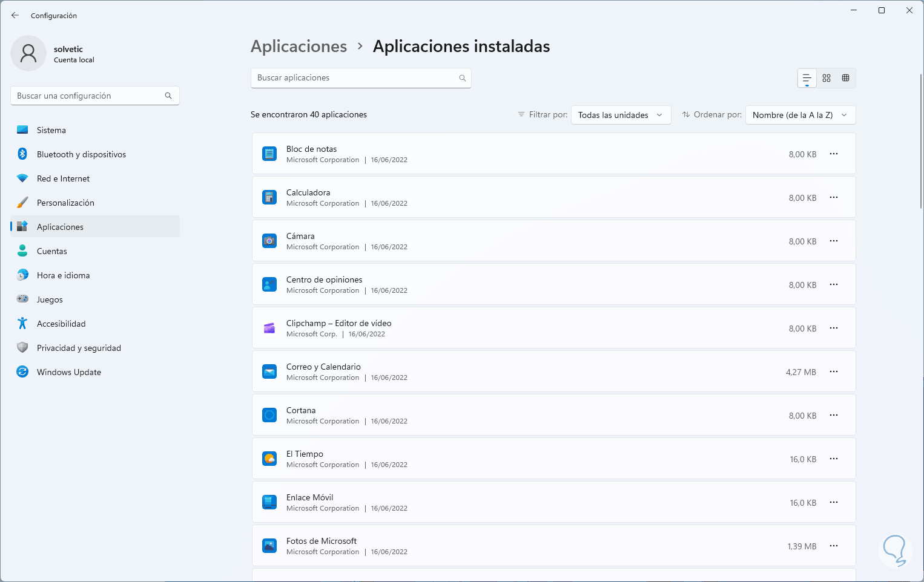Click the solvetic account name
924x582 pixels.
tap(68, 49)
